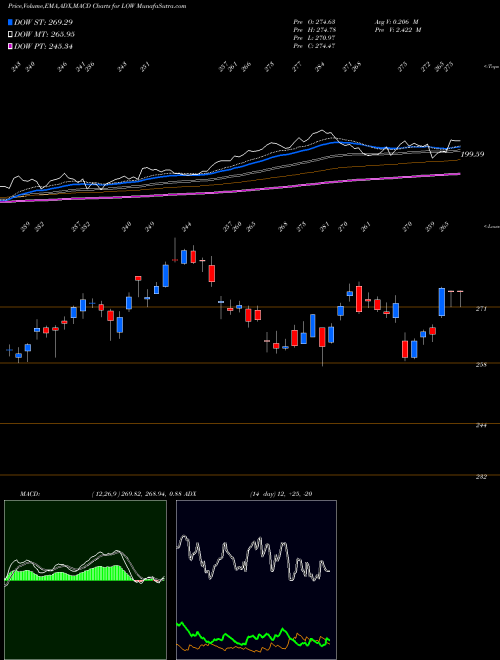Click the 271 price axis label
This screenshot has height=660, width=500.
coord(481,309)
